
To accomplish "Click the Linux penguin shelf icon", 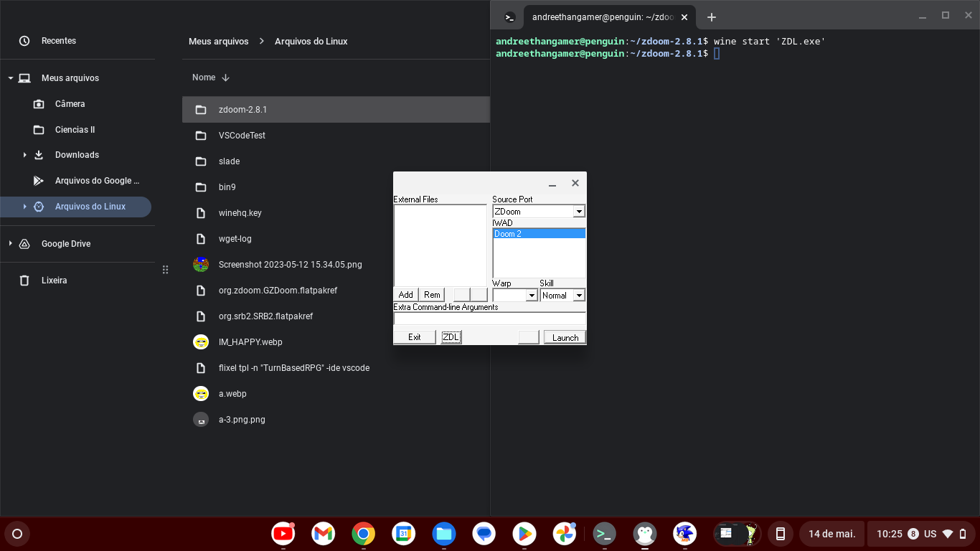I will 645,534.
